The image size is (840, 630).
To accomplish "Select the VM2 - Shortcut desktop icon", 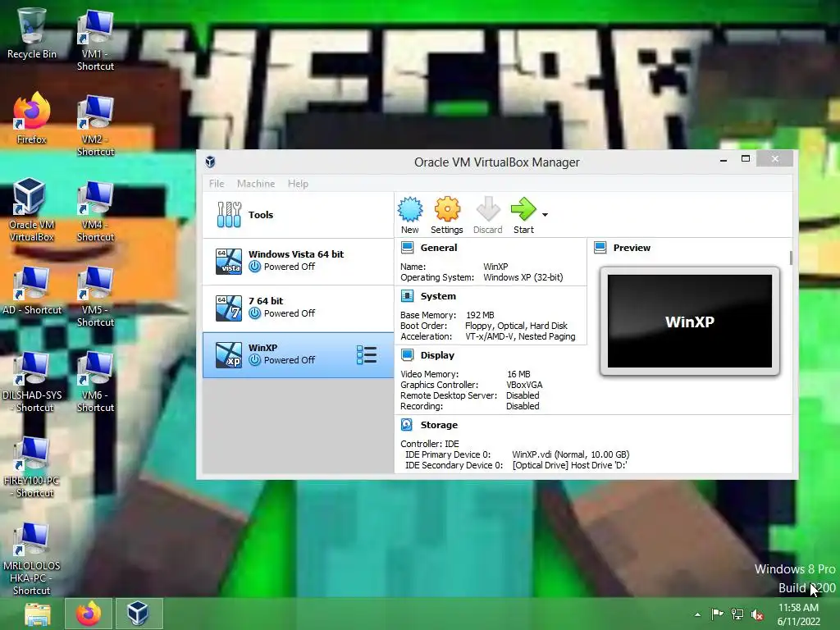I will point(95,126).
